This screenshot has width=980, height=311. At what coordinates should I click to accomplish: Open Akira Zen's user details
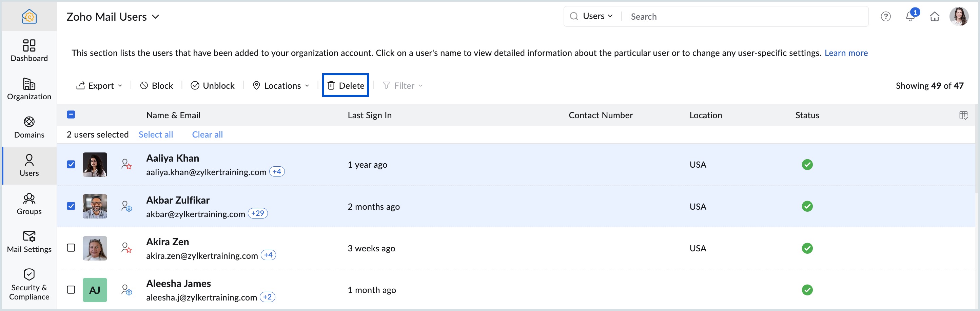click(168, 242)
